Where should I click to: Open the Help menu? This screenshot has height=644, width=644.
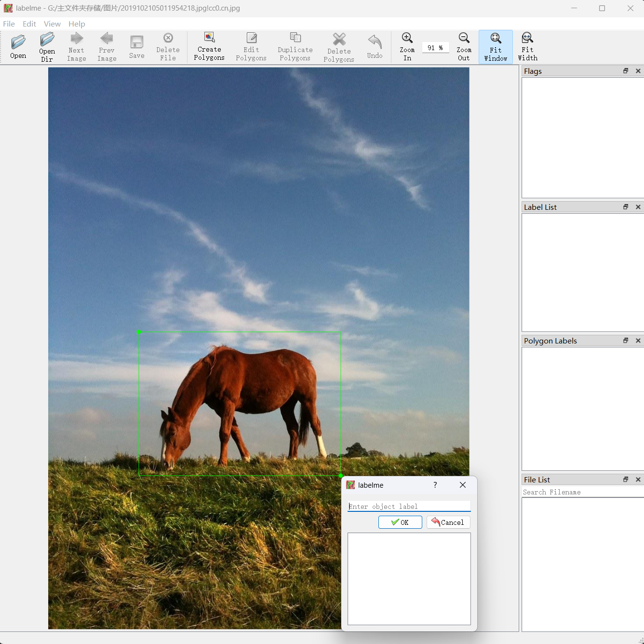point(77,24)
